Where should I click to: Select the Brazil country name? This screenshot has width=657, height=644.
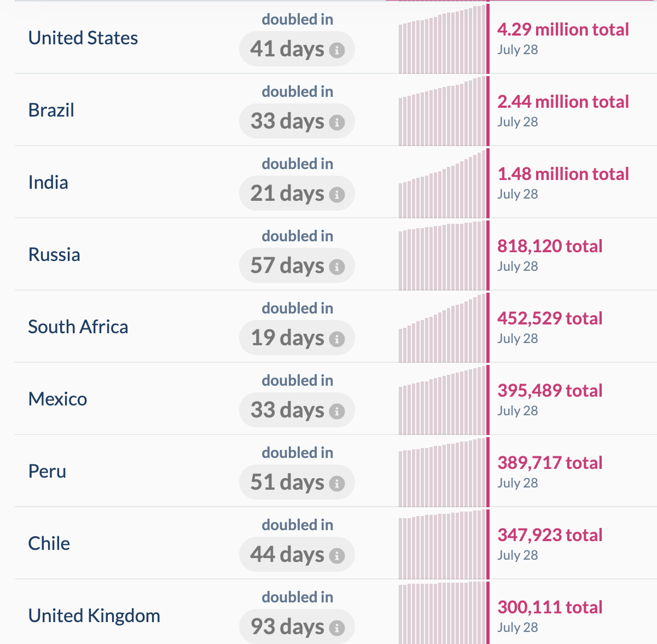[x=51, y=110]
